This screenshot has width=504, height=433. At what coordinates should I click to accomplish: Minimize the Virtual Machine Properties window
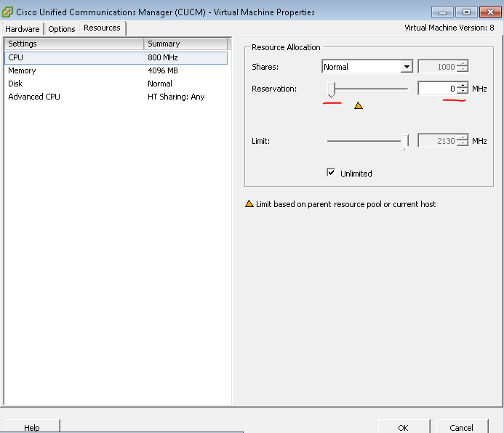[442, 12]
